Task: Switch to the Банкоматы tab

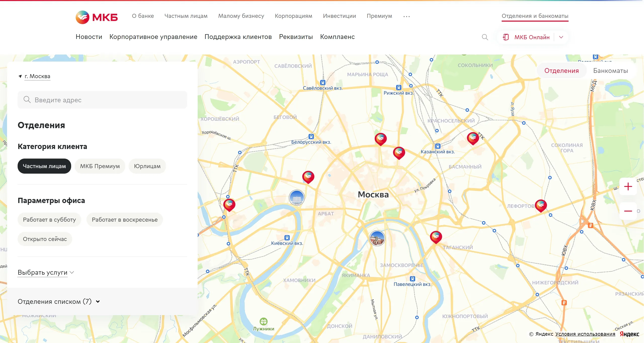Action: [x=610, y=71]
